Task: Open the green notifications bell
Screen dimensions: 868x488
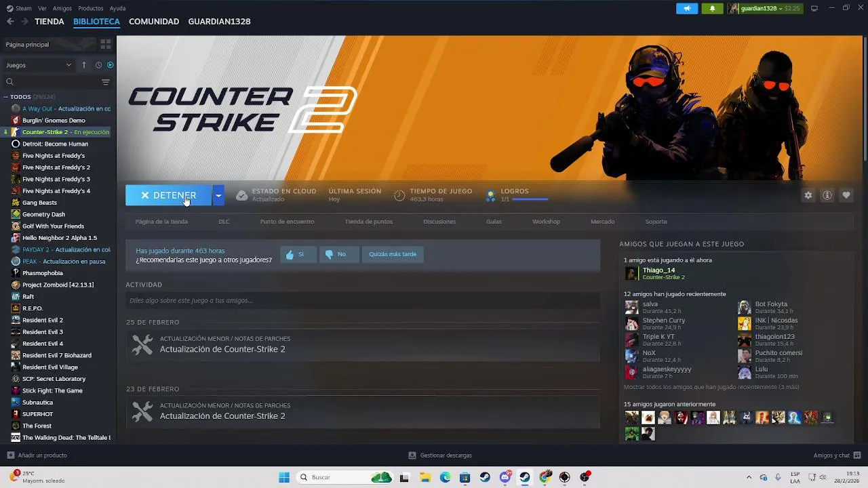Action: coord(712,8)
